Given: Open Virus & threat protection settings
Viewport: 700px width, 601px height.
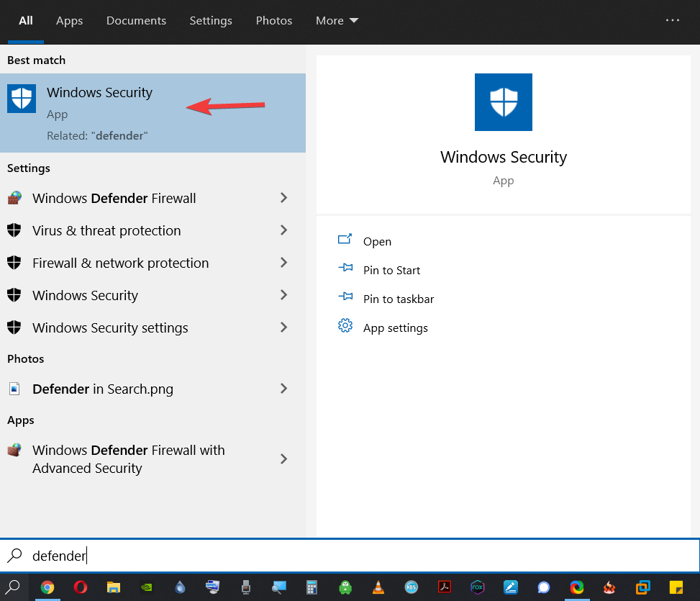Looking at the screenshot, I should [x=153, y=230].
